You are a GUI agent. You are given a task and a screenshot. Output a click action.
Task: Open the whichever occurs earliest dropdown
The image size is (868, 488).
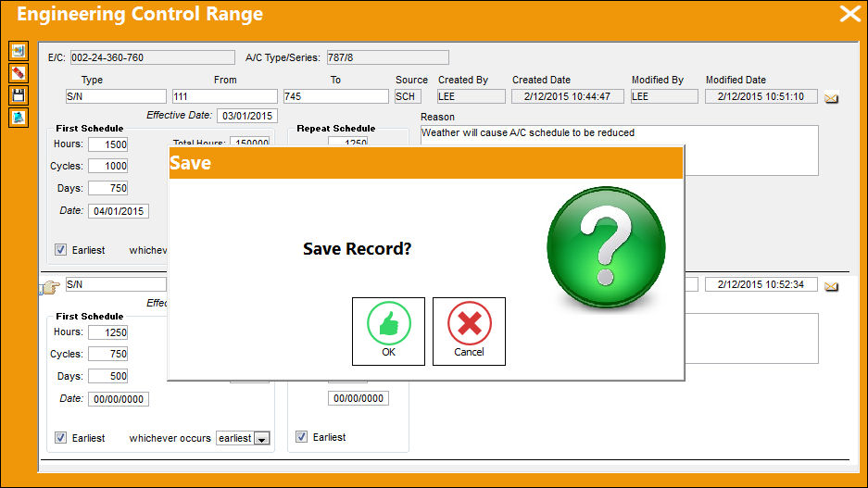[262, 438]
